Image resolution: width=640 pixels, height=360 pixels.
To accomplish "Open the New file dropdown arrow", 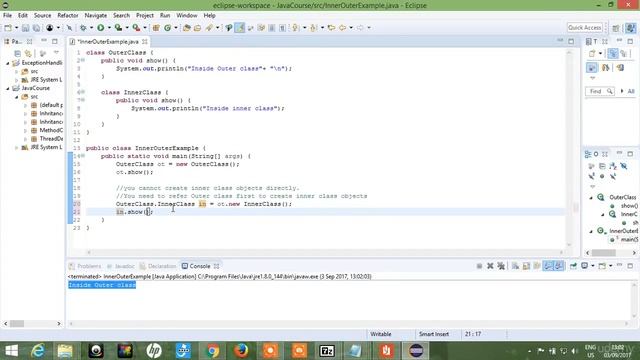I will [16, 28].
